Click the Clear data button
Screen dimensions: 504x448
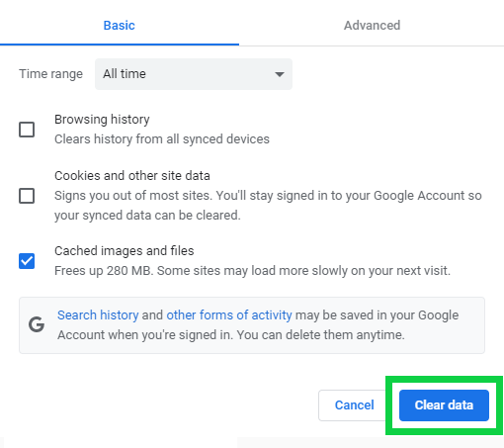click(x=444, y=405)
